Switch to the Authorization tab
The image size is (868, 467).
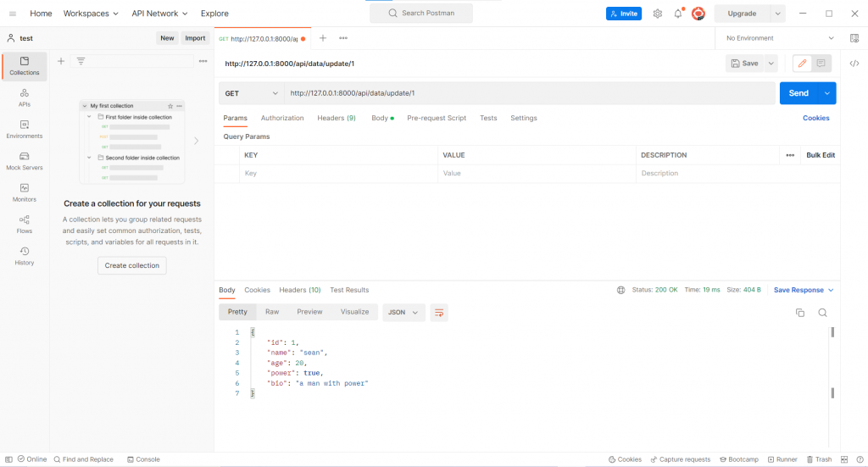point(282,118)
